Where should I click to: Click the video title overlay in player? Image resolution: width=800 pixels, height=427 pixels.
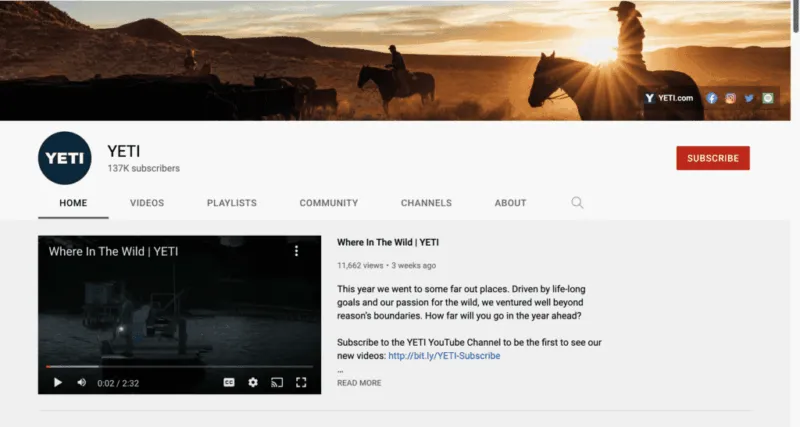coord(113,252)
